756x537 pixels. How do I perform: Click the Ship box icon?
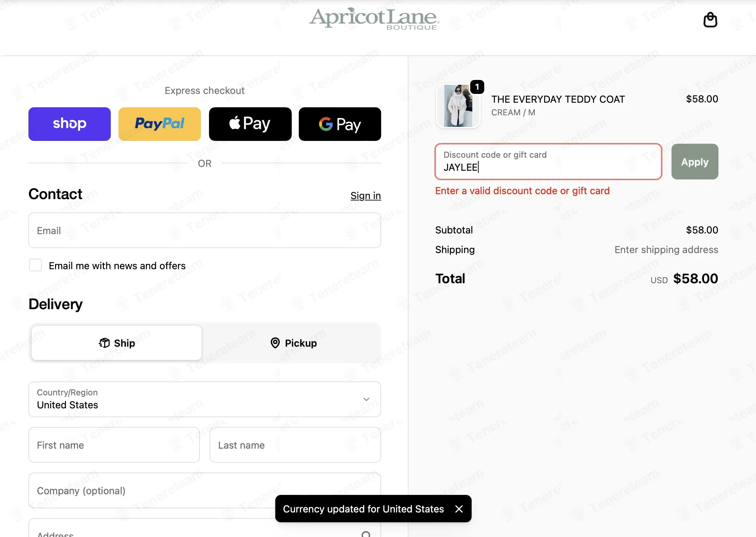tap(104, 343)
